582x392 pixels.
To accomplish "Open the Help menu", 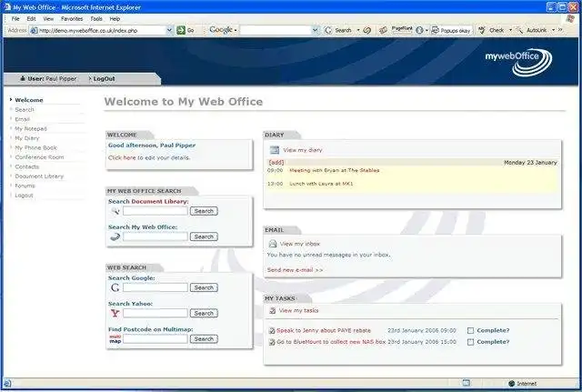I will click(115, 18).
